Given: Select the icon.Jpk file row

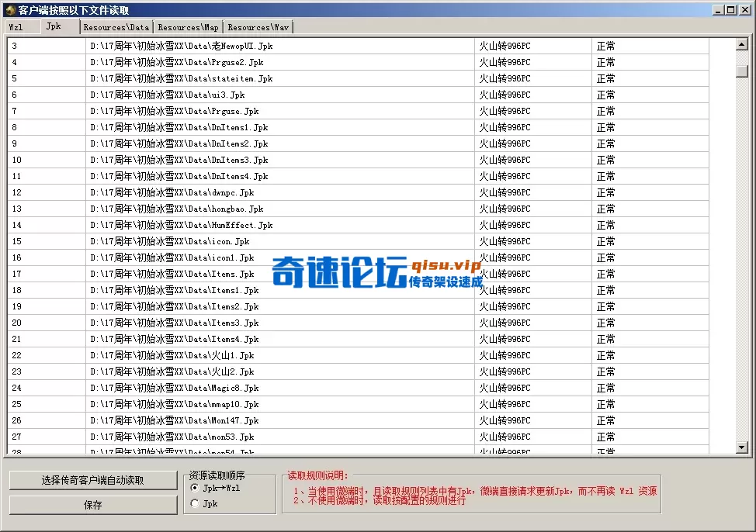Looking at the screenshot, I should point(233,241).
